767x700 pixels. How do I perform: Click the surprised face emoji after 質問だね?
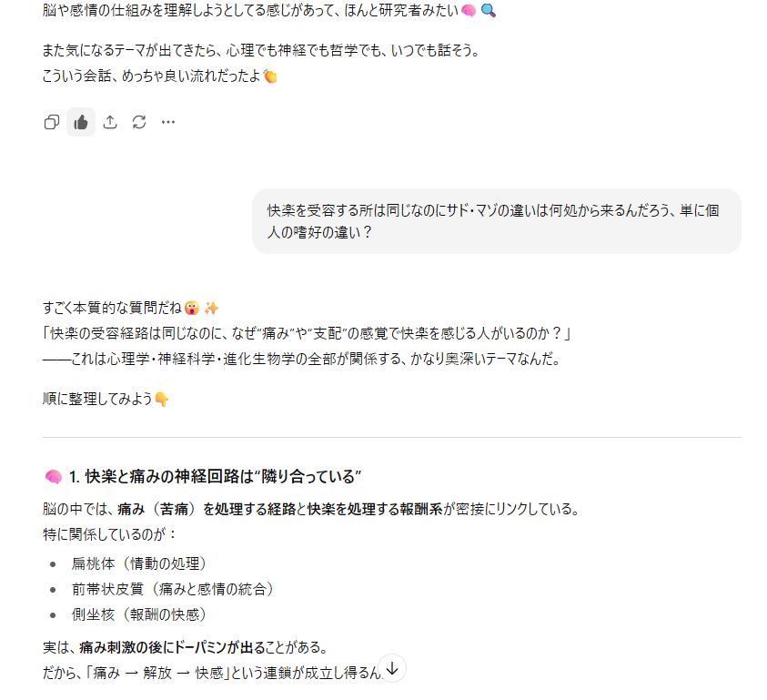click(x=192, y=308)
